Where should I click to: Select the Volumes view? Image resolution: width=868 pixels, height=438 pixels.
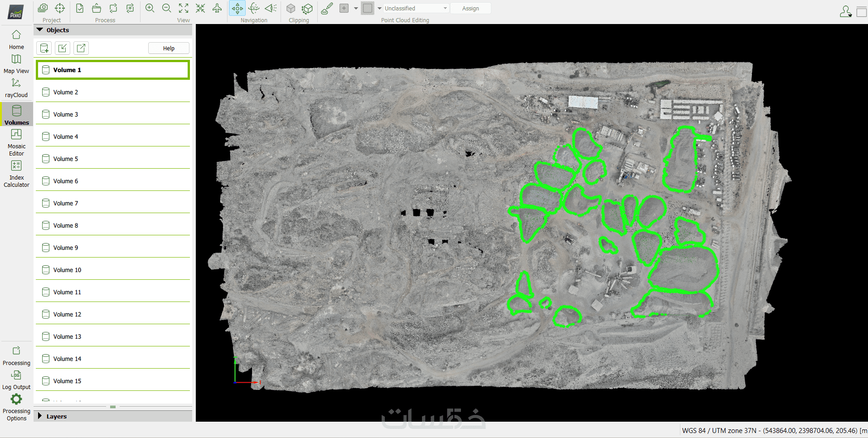click(17, 115)
